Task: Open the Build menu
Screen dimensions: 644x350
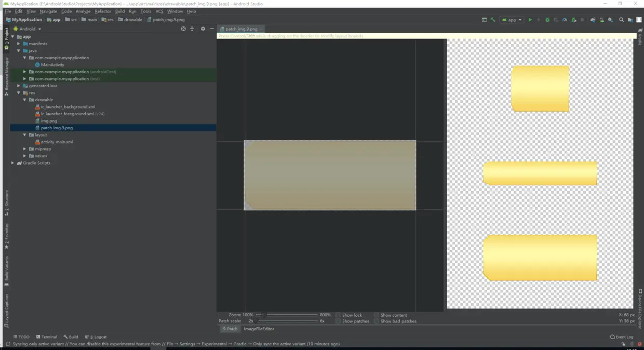Action: tap(120, 11)
